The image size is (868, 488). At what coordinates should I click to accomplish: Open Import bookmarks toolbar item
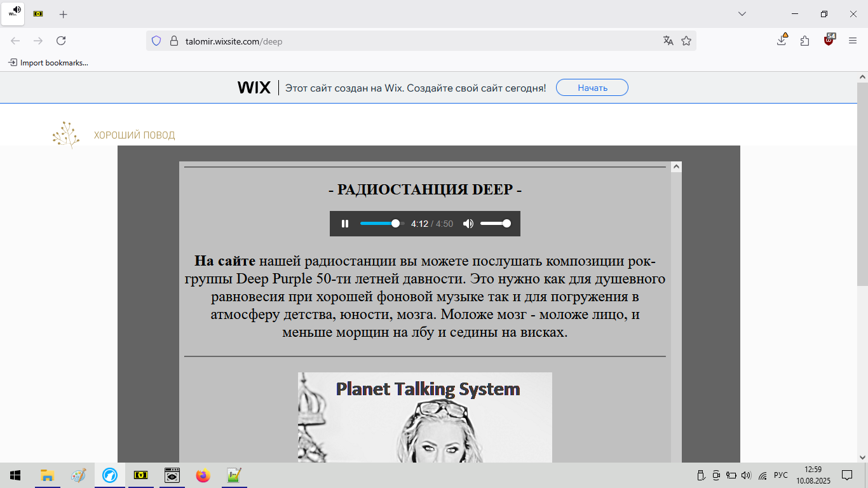pos(48,63)
